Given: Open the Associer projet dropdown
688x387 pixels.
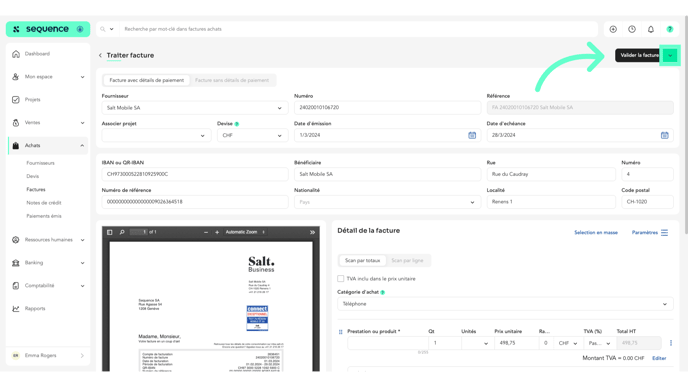Looking at the screenshot, I should pyautogui.click(x=156, y=136).
